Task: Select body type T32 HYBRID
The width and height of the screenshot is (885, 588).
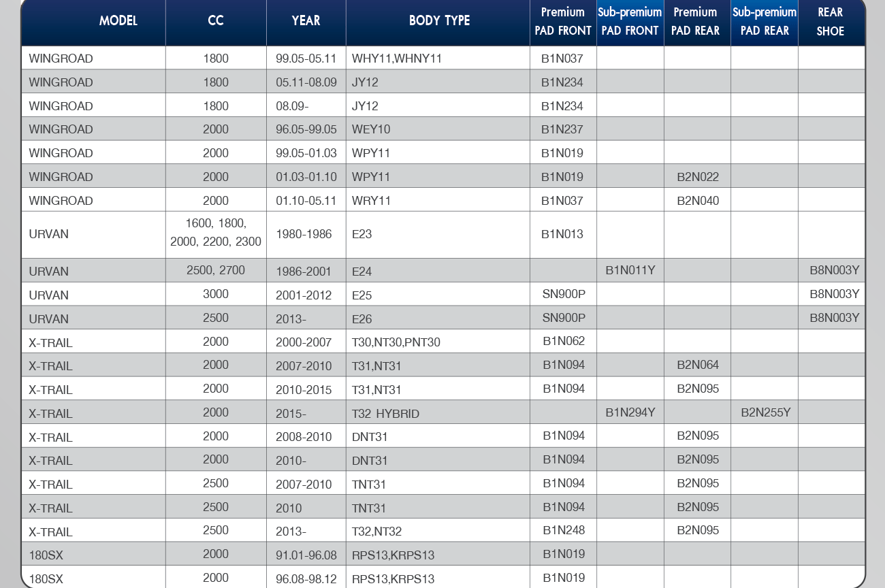Action: 385,414
